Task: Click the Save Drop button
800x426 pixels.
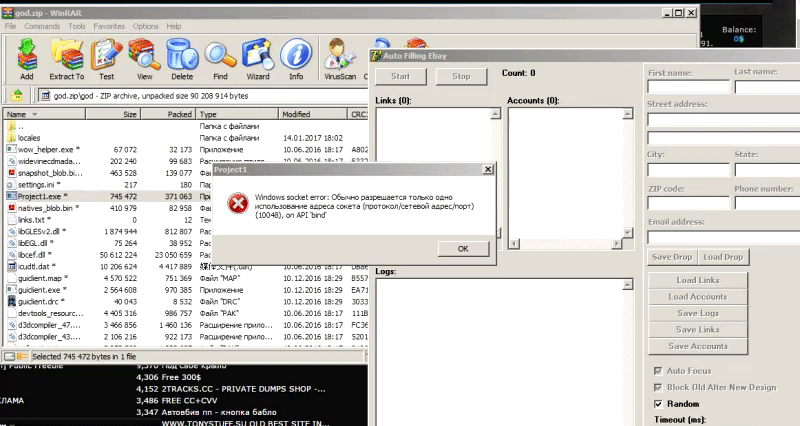Action: [672, 257]
